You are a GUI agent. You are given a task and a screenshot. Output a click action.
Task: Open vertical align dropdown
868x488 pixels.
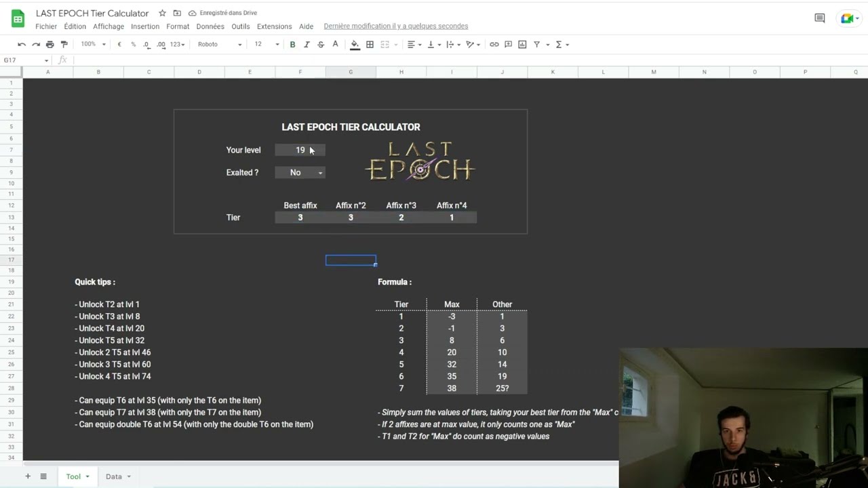coord(433,44)
